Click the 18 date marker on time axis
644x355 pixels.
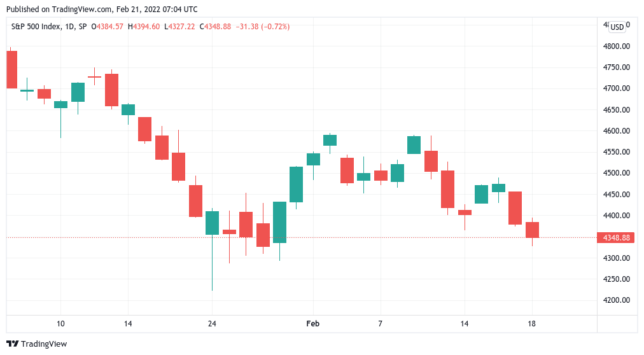coord(532,324)
